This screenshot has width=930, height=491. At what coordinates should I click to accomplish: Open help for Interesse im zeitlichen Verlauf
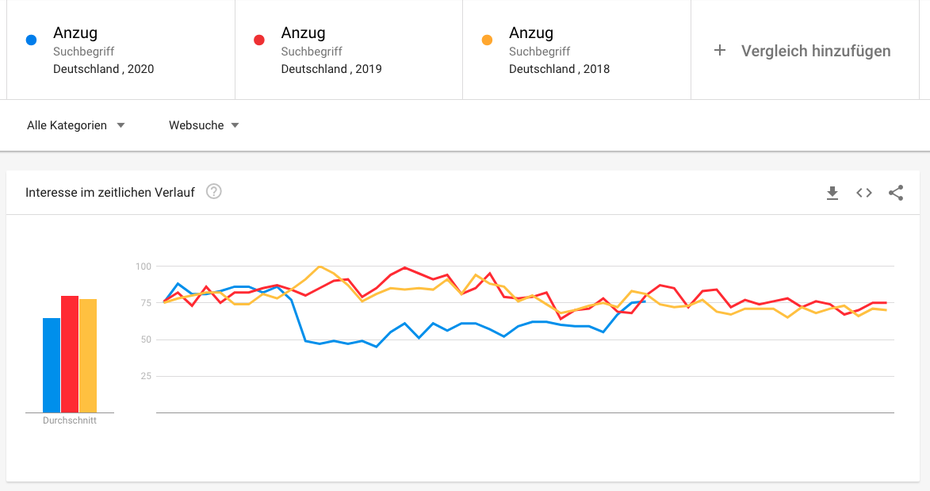pos(214,192)
